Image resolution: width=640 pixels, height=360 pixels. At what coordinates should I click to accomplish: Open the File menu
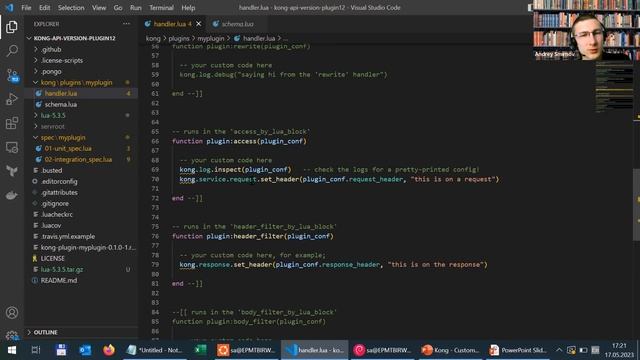pyautogui.click(x=26, y=8)
